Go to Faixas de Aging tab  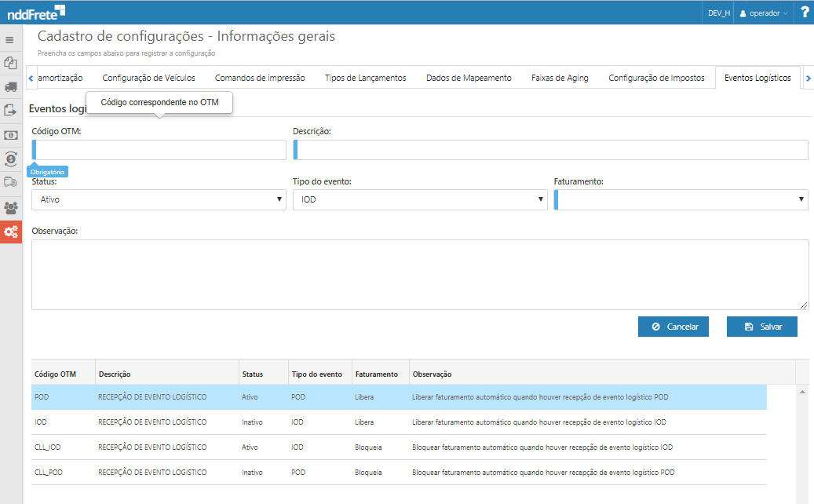pyautogui.click(x=560, y=78)
